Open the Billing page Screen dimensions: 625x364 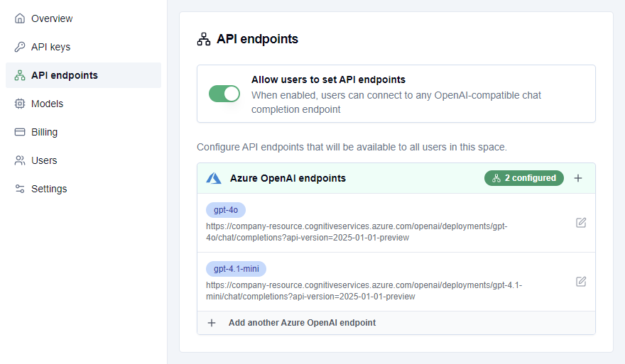(44, 132)
